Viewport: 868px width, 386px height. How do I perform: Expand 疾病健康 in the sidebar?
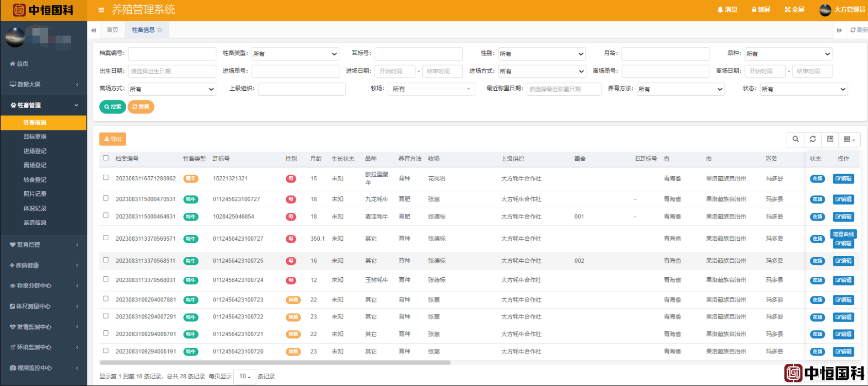coord(44,265)
